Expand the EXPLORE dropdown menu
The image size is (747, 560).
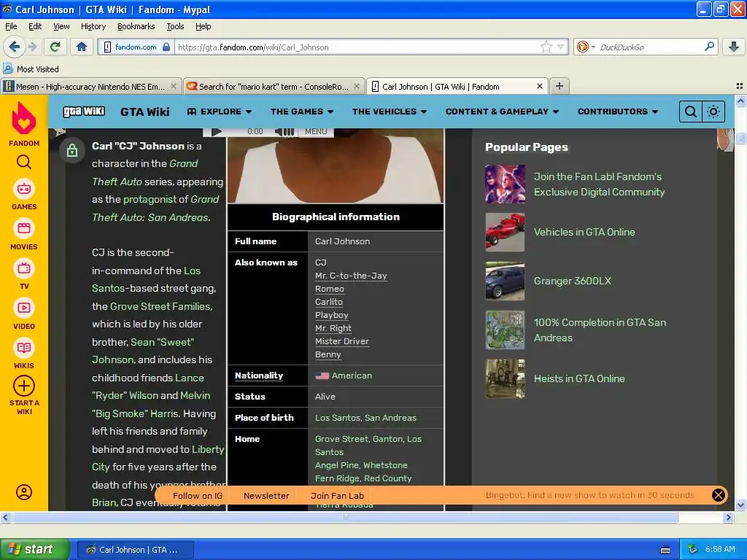pyautogui.click(x=219, y=112)
